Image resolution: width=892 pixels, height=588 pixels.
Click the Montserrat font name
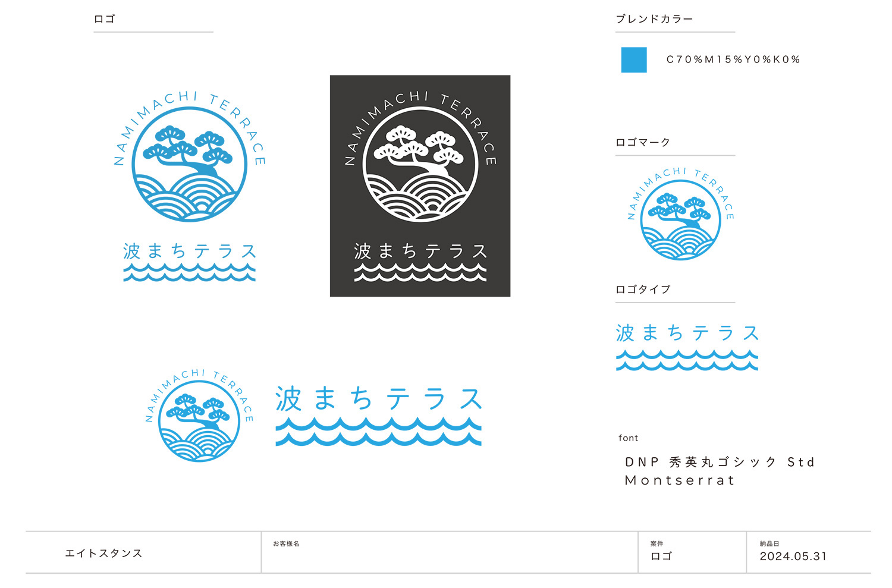(x=680, y=480)
